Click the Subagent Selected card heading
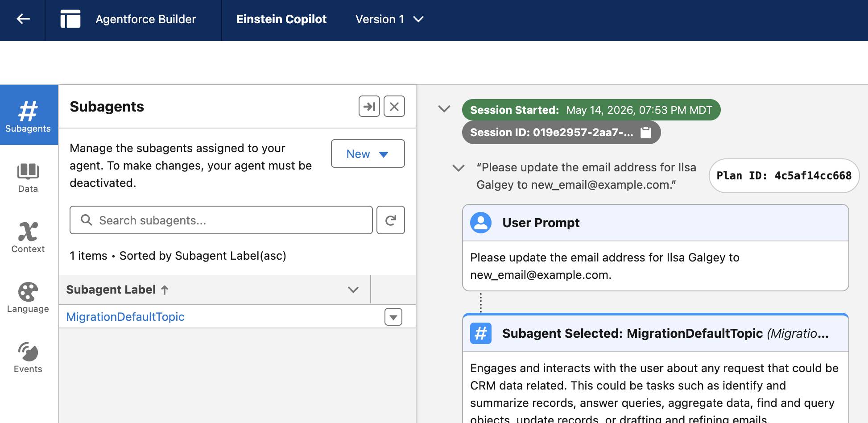Image resolution: width=868 pixels, height=423 pixels. 665,333
